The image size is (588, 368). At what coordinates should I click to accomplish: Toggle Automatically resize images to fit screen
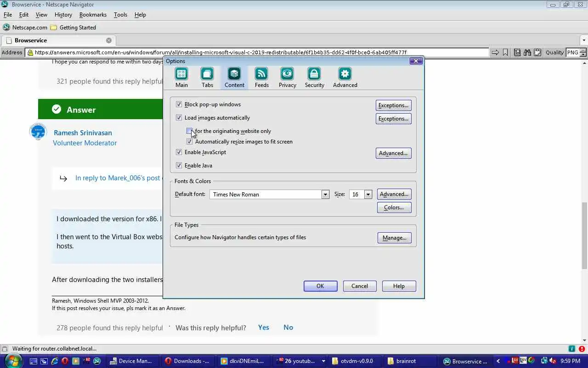[190, 142]
